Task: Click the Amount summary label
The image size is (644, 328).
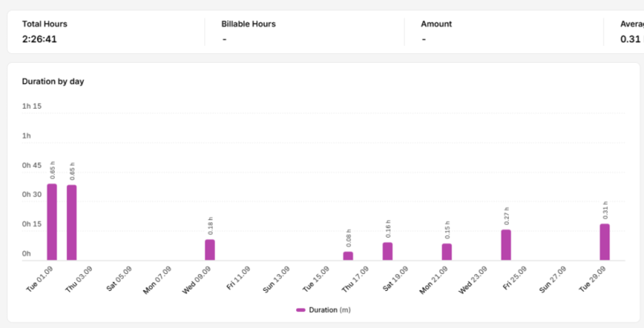Action: click(x=436, y=24)
